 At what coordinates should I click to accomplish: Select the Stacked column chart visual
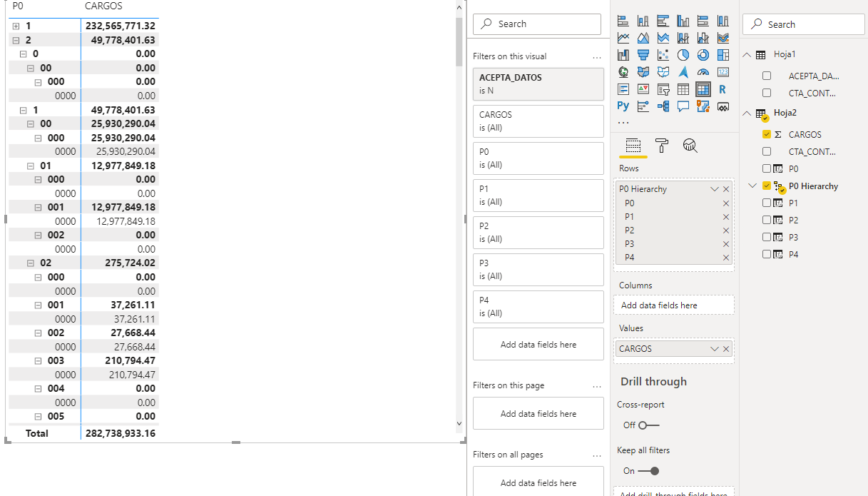pos(643,21)
